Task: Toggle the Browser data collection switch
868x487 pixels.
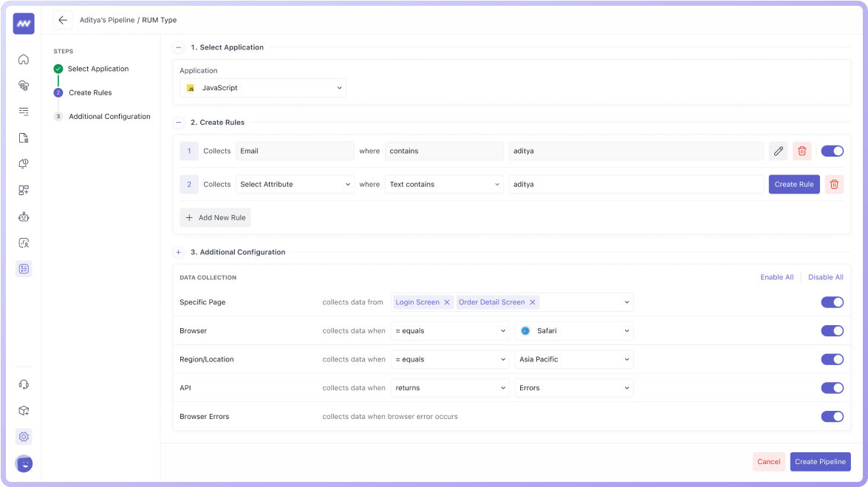Action: pyautogui.click(x=832, y=331)
